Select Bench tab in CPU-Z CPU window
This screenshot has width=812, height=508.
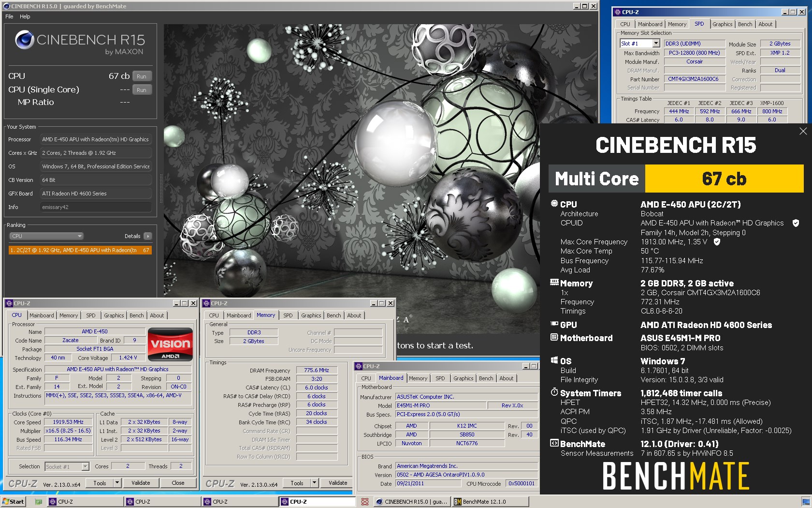click(x=136, y=315)
